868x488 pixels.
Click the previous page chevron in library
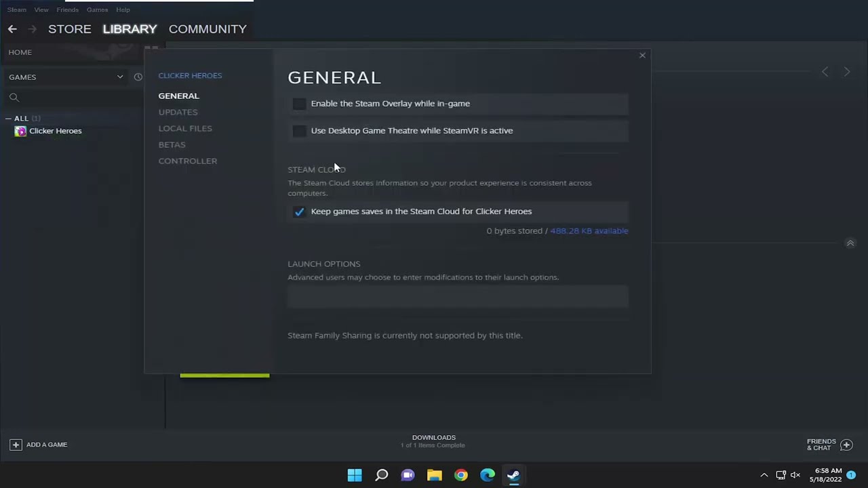825,72
